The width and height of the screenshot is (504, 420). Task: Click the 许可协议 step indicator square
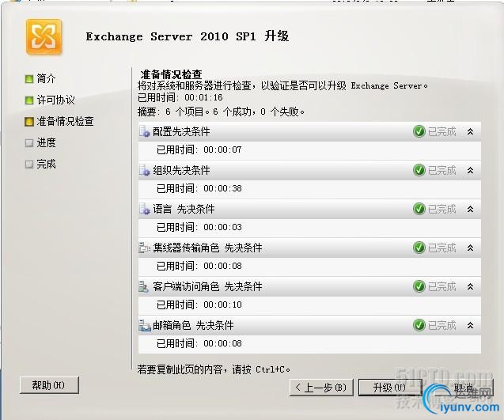click(x=29, y=100)
